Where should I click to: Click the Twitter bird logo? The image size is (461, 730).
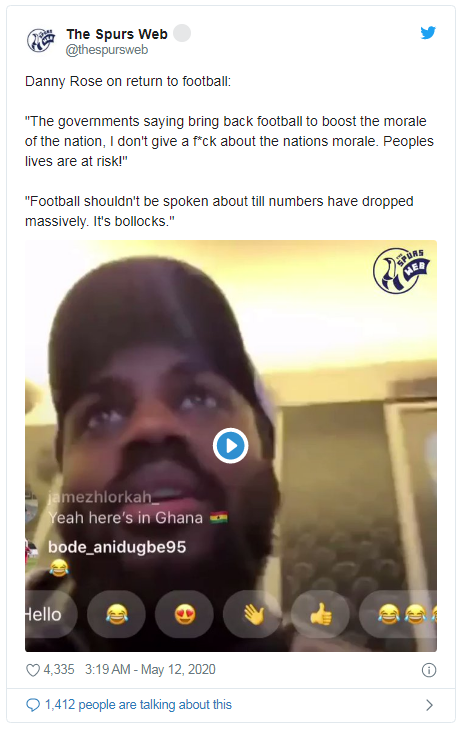428,33
